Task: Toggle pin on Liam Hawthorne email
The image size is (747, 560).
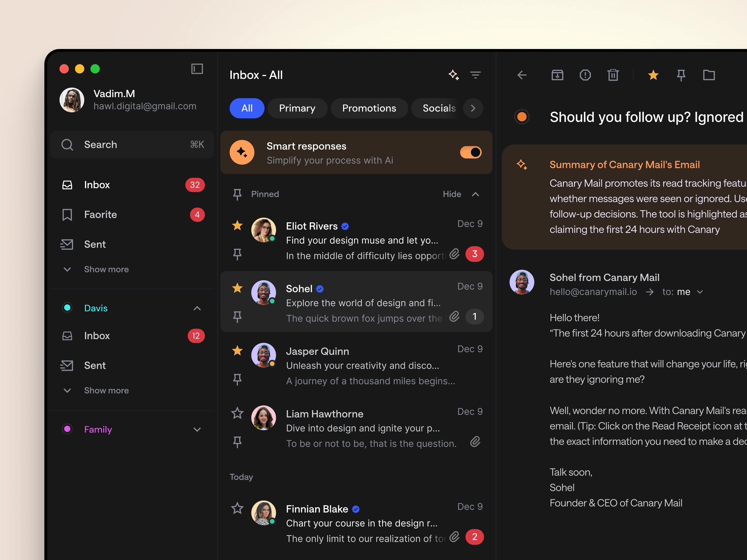Action: [237, 442]
